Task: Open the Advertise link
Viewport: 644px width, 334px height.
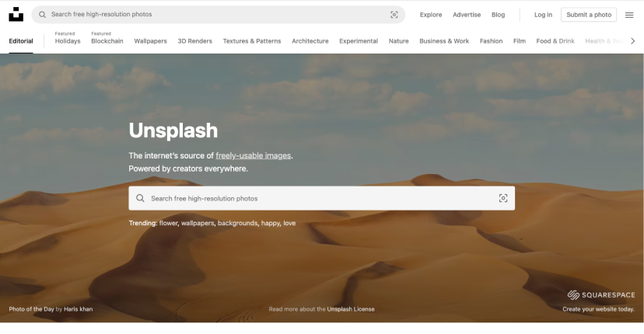Action: 467,15
